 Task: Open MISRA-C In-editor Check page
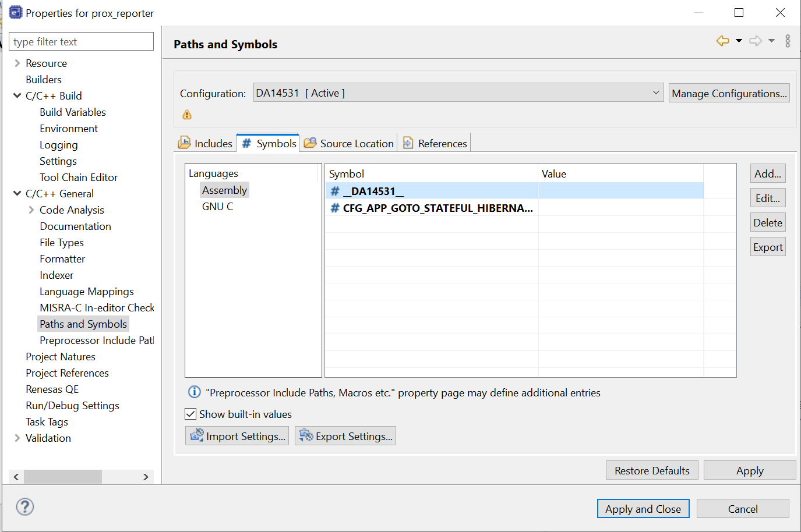coord(97,307)
